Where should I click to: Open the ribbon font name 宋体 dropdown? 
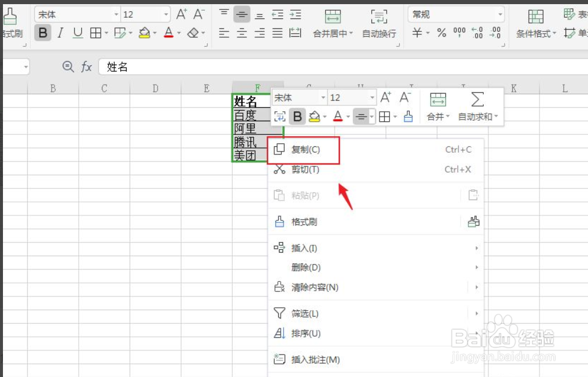coord(116,15)
